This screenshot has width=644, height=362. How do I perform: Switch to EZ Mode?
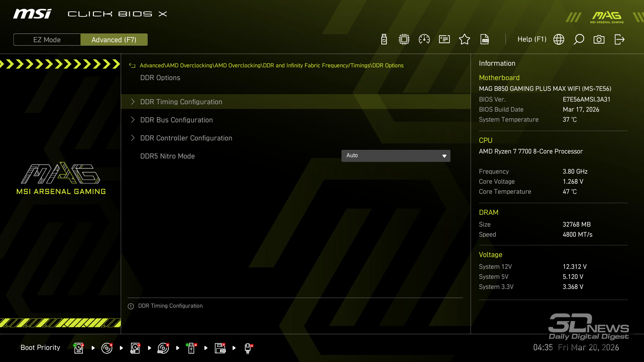[47, 40]
